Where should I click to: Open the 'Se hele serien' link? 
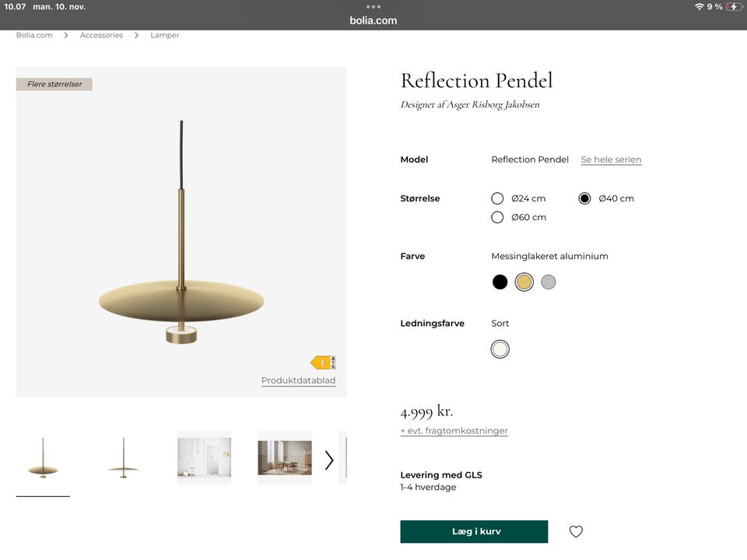(611, 159)
